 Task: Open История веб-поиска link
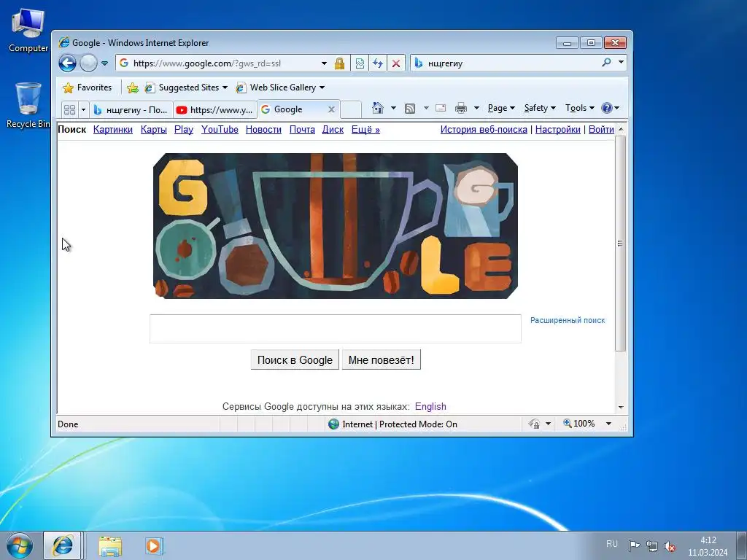tap(484, 130)
